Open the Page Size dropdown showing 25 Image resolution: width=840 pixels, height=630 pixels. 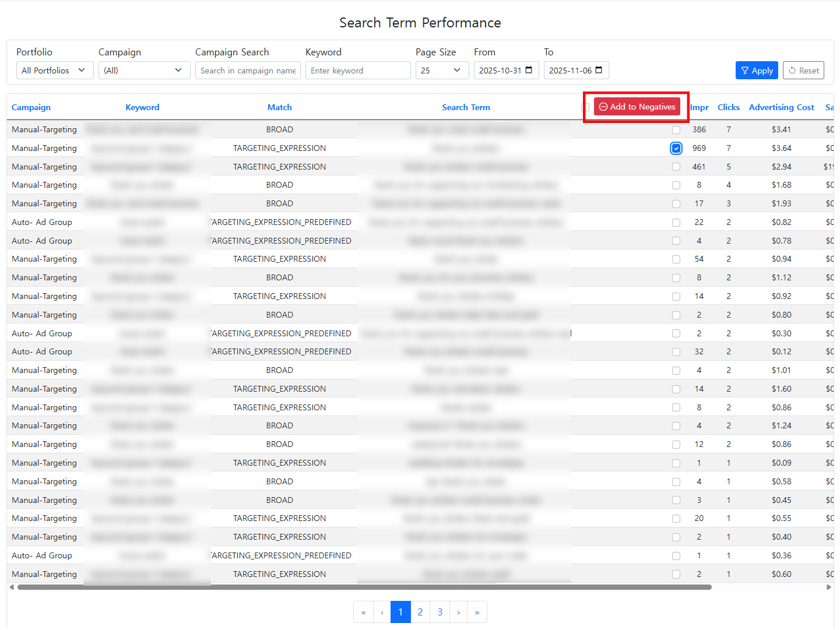pos(441,71)
